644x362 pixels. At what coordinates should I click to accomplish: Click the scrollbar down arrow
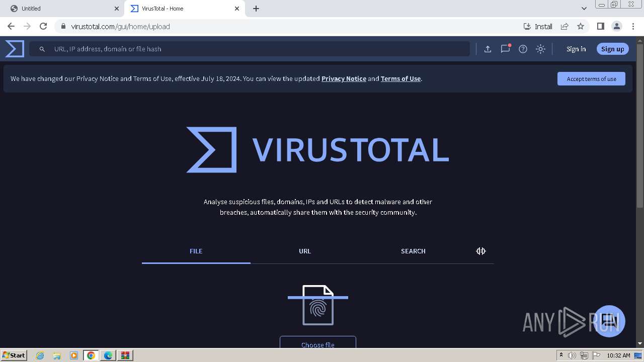(640, 343)
